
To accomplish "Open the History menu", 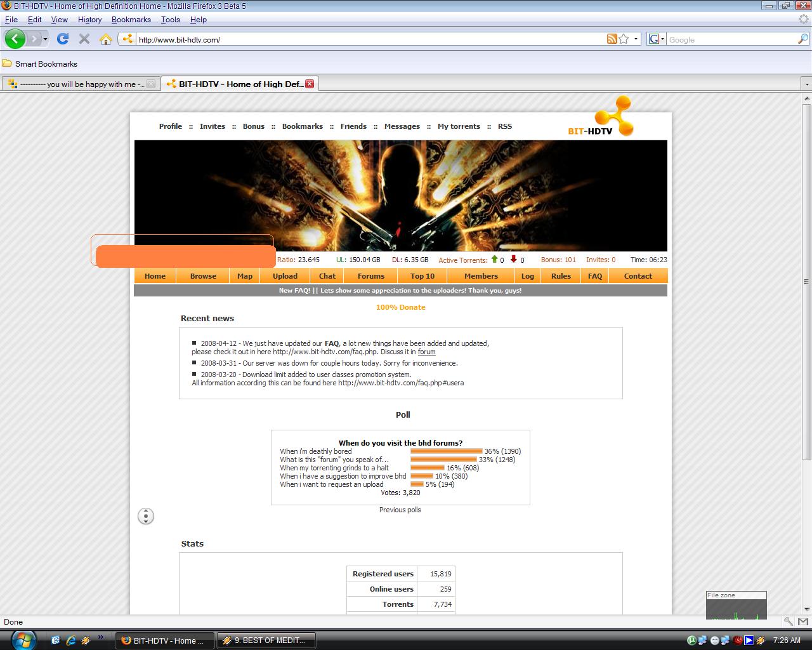I will [x=89, y=20].
